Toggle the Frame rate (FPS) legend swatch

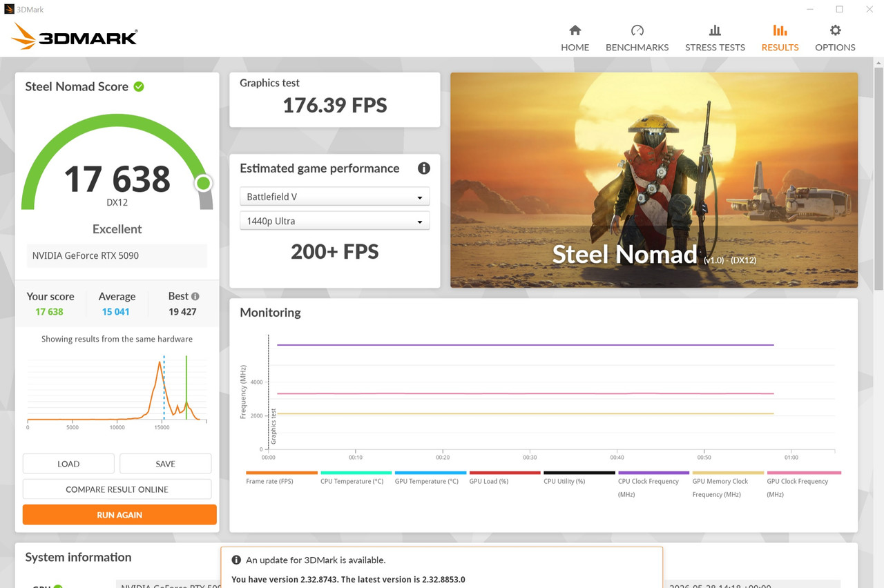pos(282,473)
